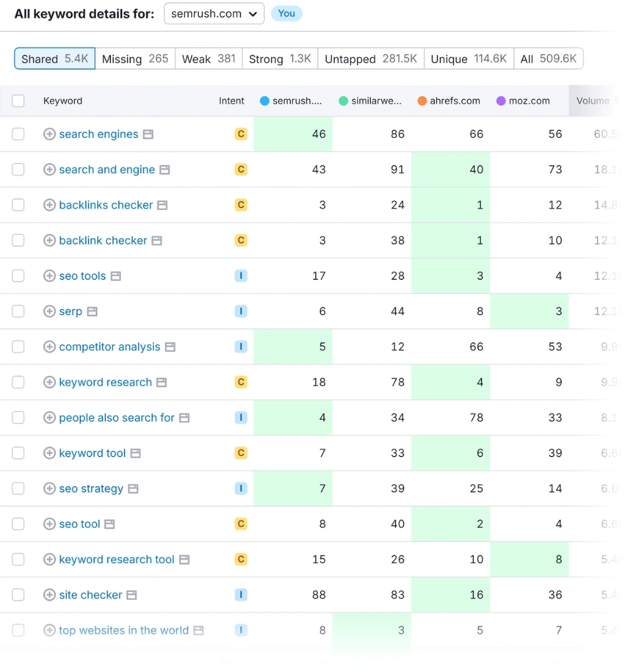Click similarweb position 83 for site checker
Image resolution: width=636 pixels, height=672 pixels.
[x=397, y=595]
